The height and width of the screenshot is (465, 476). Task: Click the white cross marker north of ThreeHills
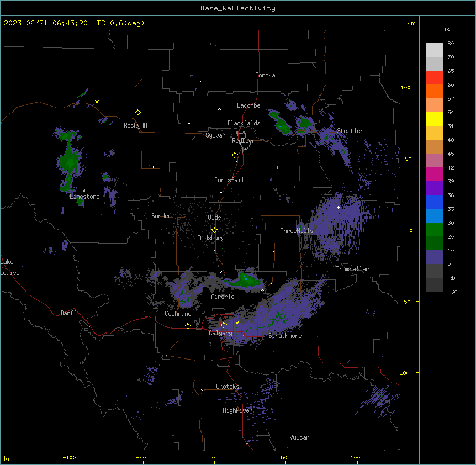coord(338,207)
